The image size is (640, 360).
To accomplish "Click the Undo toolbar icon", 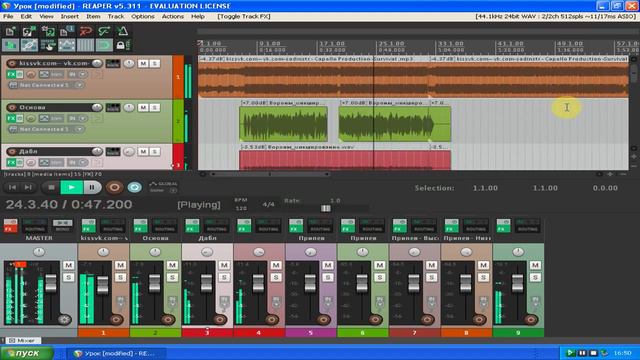I will click(x=85, y=31).
